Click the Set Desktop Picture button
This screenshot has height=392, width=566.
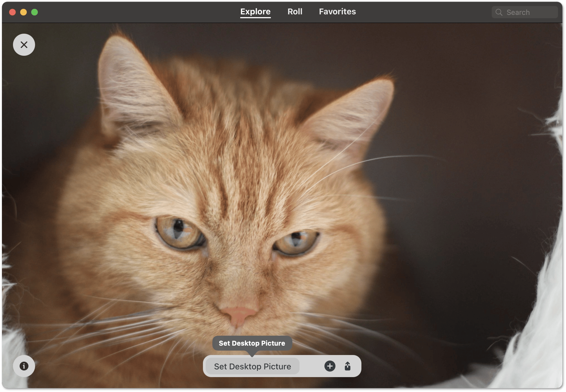pos(252,366)
